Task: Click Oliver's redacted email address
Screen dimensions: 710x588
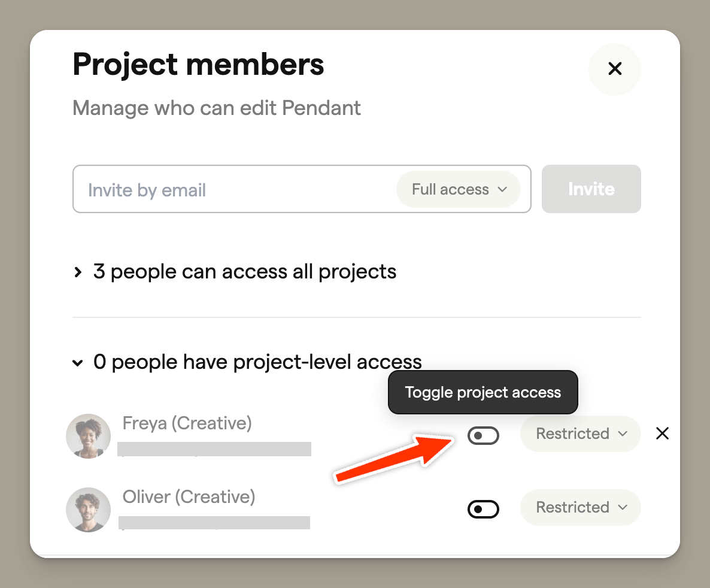Action: coord(214,523)
